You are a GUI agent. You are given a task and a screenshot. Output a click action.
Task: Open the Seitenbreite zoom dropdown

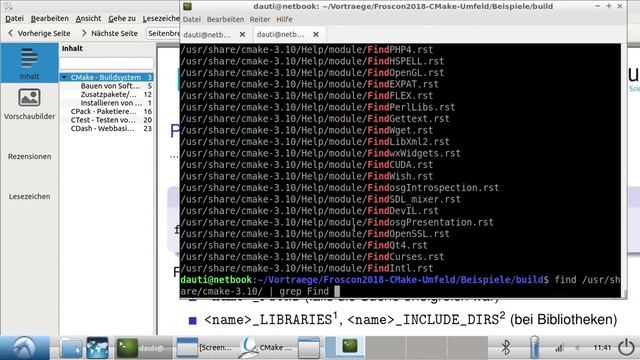click(x=163, y=33)
